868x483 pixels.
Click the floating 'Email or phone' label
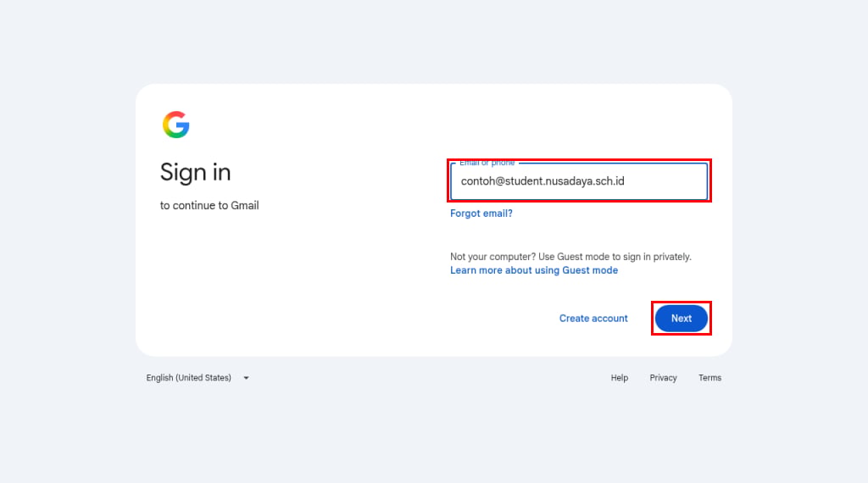(487, 163)
